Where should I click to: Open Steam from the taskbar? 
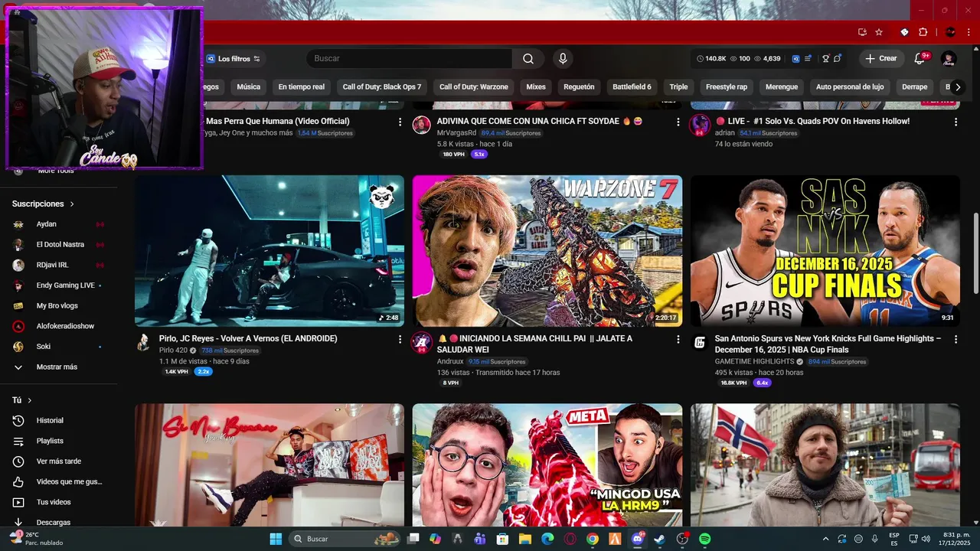(x=659, y=539)
